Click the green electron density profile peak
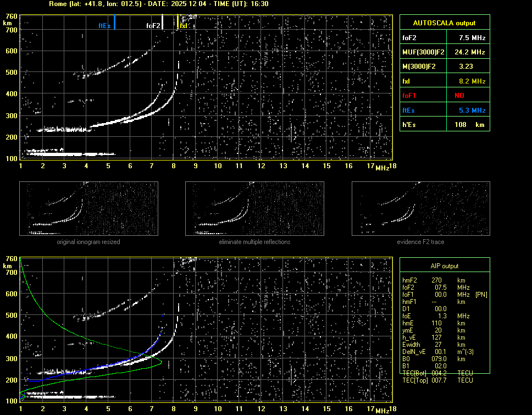The width and height of the screenshot is (532, 415). coord(162,362)
